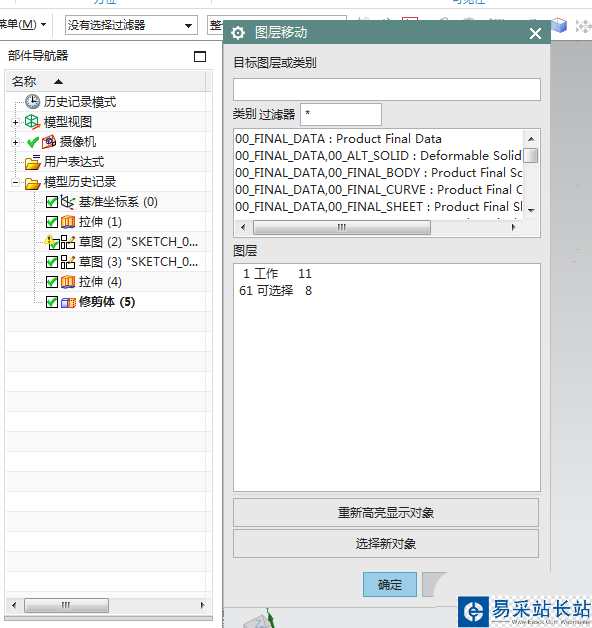592x628 pixels.
Task: Expand the 摄像机 tree node
Action: pyautogui.click(x=15, y=142)
